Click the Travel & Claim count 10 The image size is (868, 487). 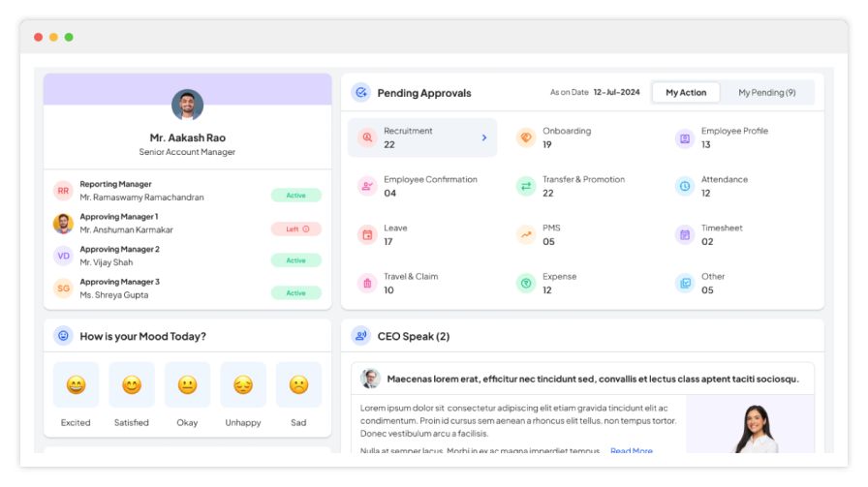388,290
